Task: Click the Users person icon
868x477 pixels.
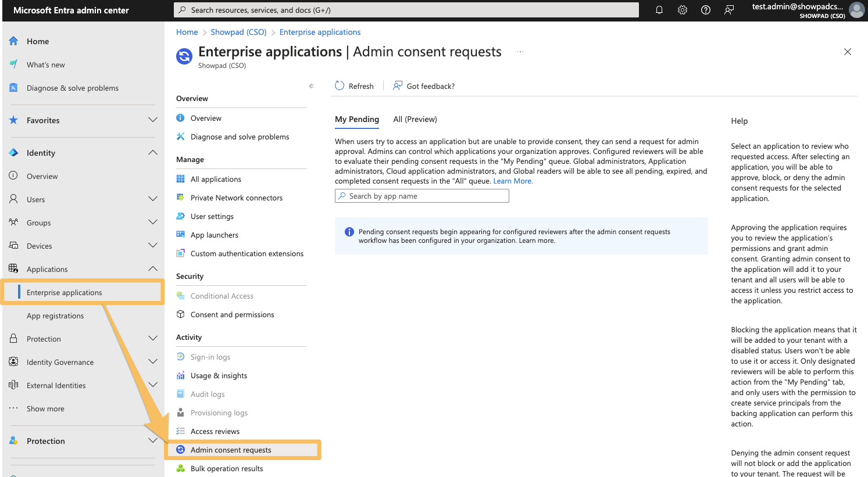Action: coord(13,199)
